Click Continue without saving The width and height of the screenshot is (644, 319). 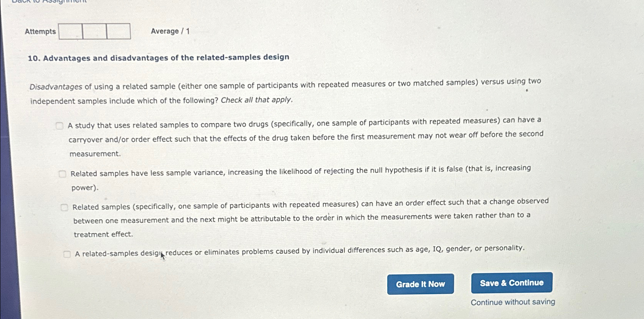click(513, 302)
